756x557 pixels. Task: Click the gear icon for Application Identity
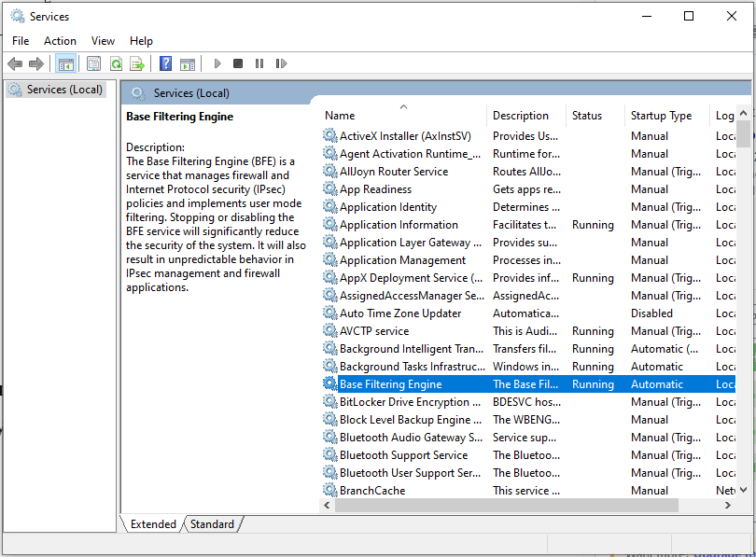pyautogui.click(x=329, y=207)
